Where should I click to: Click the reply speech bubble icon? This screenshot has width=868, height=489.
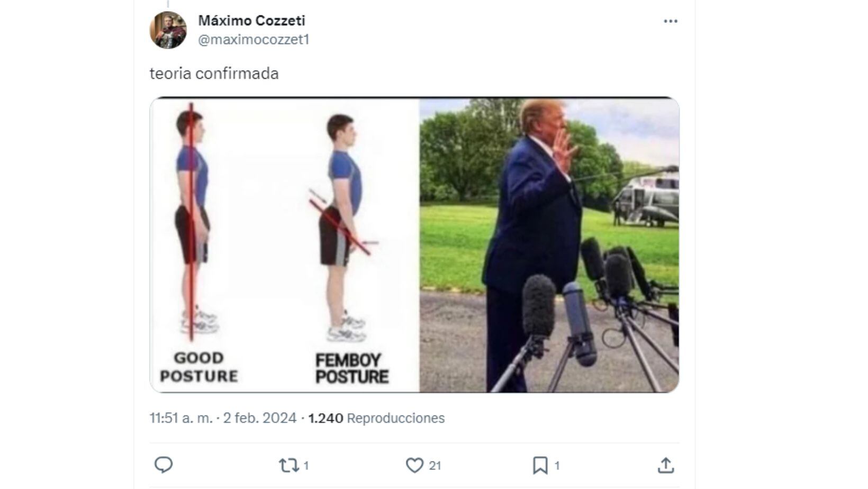click(x=164, y=465)
